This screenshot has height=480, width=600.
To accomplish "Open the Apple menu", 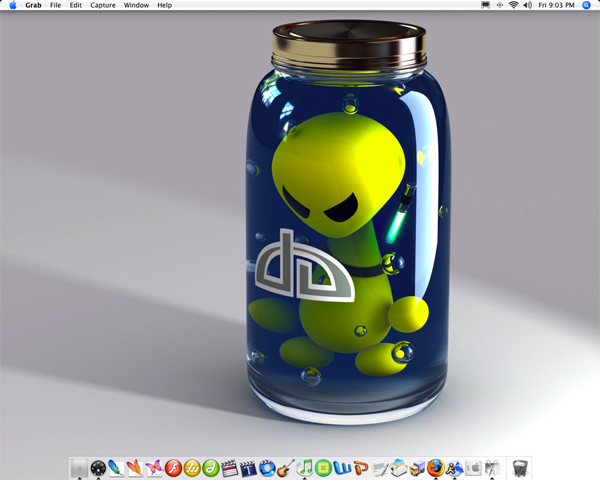I will tap(13, 5).
